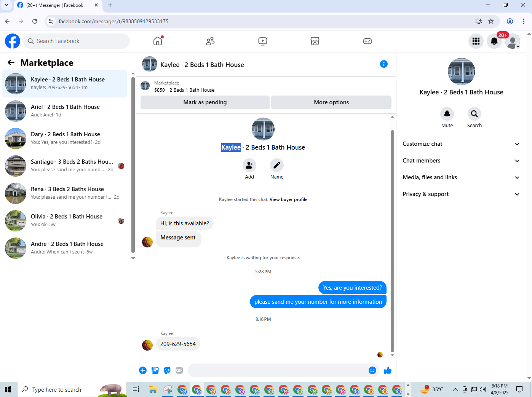The width and height of the screenshot is (532, 397).
Task: Click the Windows taskbar search box
Action: 72,389
